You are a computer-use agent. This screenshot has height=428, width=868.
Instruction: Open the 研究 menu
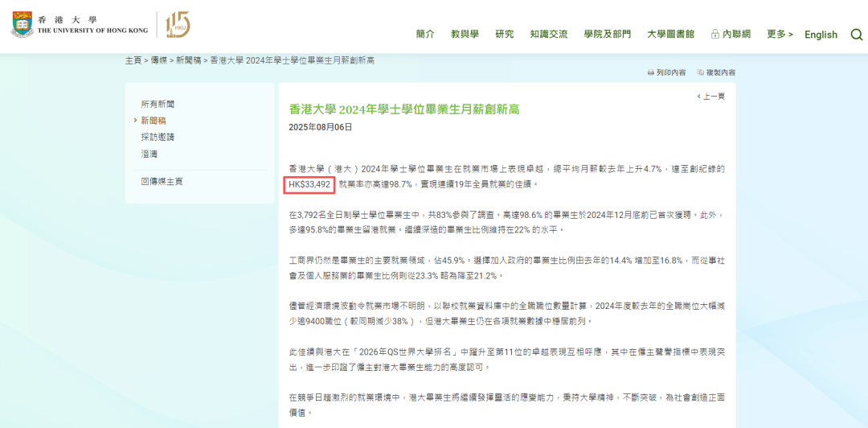504,35
